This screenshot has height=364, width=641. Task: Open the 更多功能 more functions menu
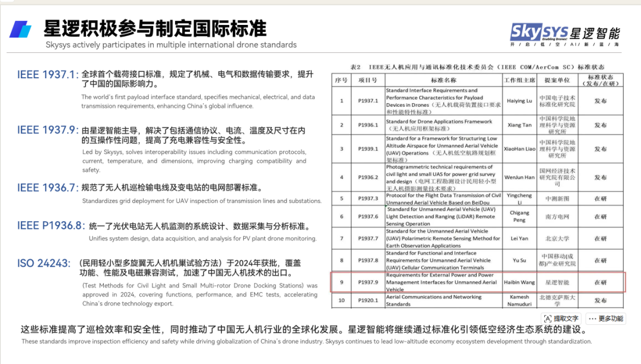click(x=606, y=319)
